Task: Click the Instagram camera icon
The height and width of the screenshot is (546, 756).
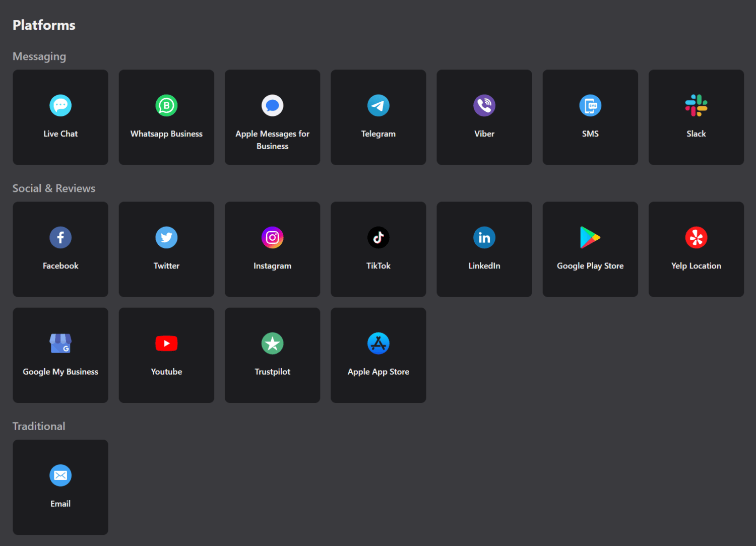Action: 272,237
